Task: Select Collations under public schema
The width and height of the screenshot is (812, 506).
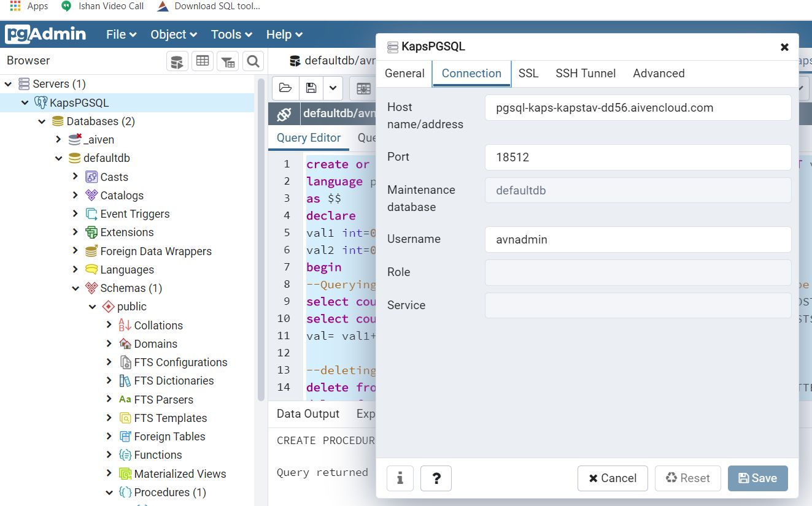Action: tap(158, 326)
